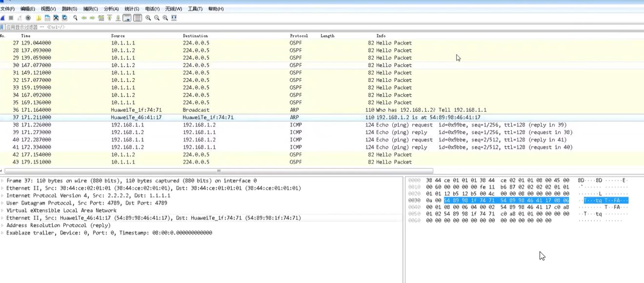Expand Virtual eXtensible Local Area Network node
Image resolution: width=644 pixels, height=283 pixels.
tap(2, 210)
